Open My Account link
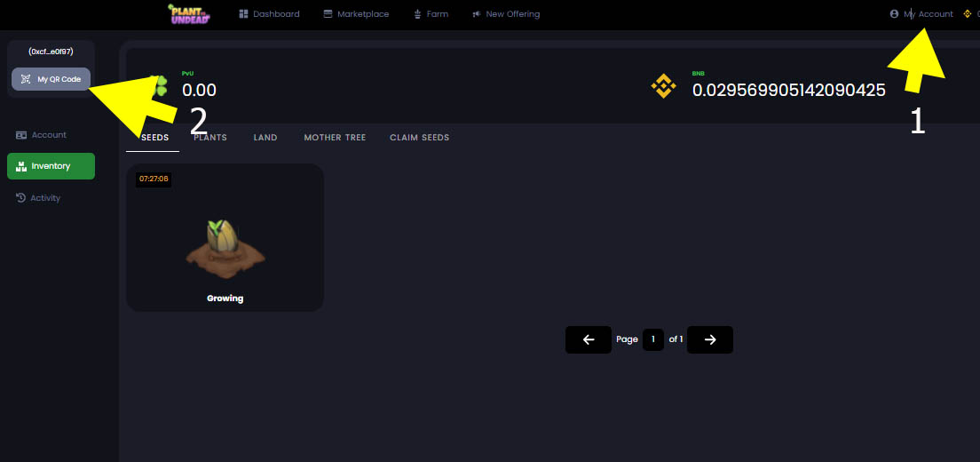 pyautogui.click(x=922, y=13)
